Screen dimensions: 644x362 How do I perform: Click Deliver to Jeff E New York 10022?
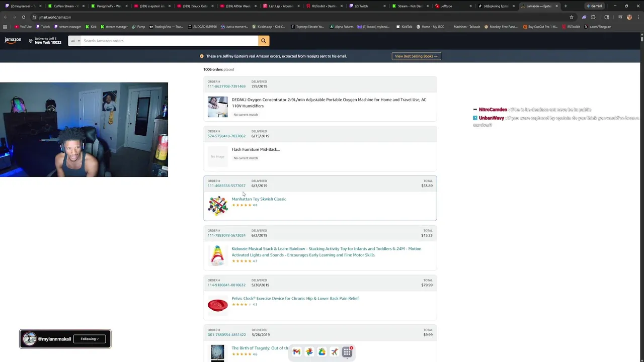pyautogui.click(x=45, y=41)
